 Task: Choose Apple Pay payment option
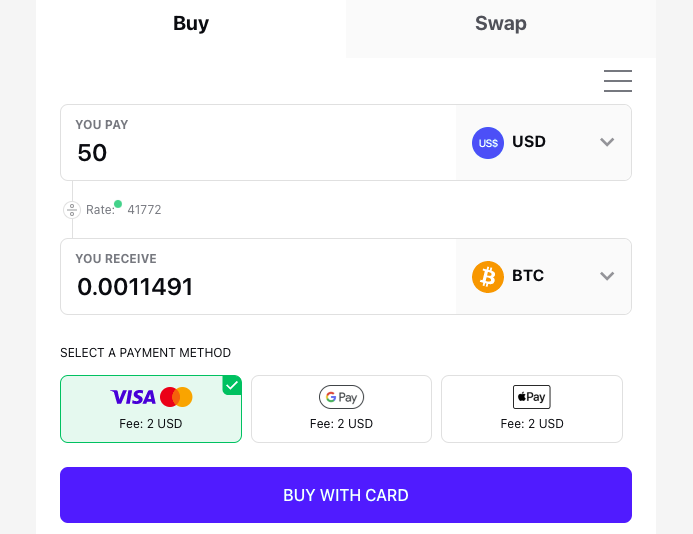pos(531,409)
